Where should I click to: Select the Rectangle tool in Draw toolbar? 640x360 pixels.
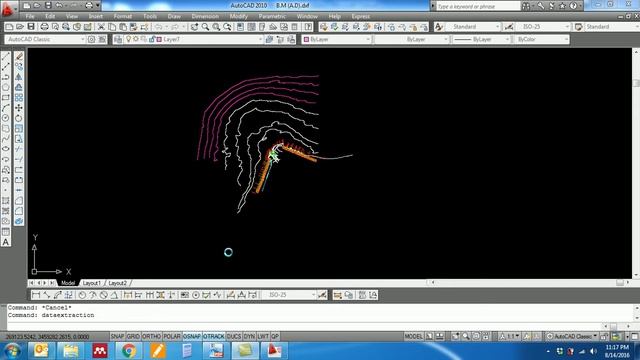tap(6, 98)
